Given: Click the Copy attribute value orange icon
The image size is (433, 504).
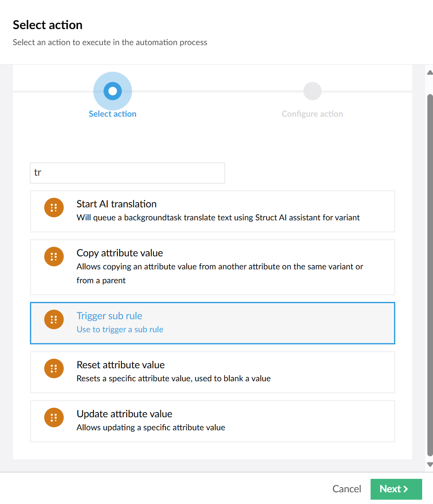Looking at the screenshot, I should (x=54, y=256).
